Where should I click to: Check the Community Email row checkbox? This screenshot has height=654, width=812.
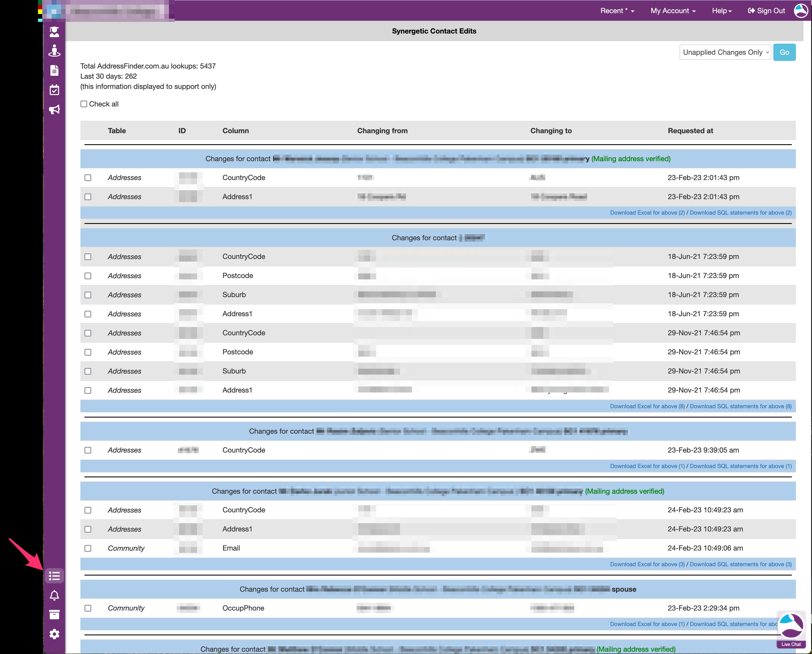(88, 548)
